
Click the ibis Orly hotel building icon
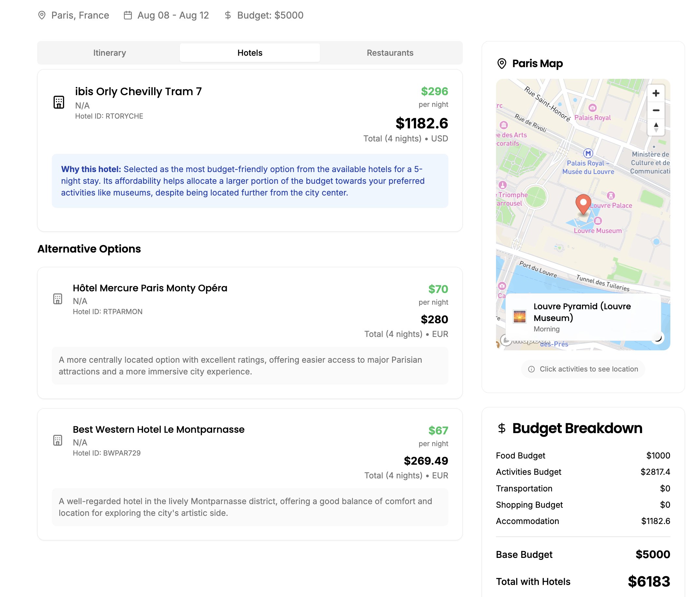(59, 102)
